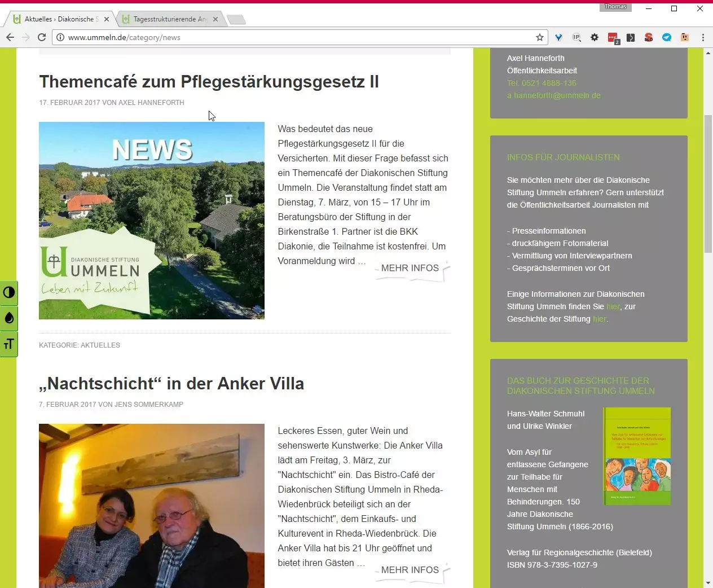Select the list item '- druckfähigem Fotomaterial'
713x588 pixels.
coord(558,243)
